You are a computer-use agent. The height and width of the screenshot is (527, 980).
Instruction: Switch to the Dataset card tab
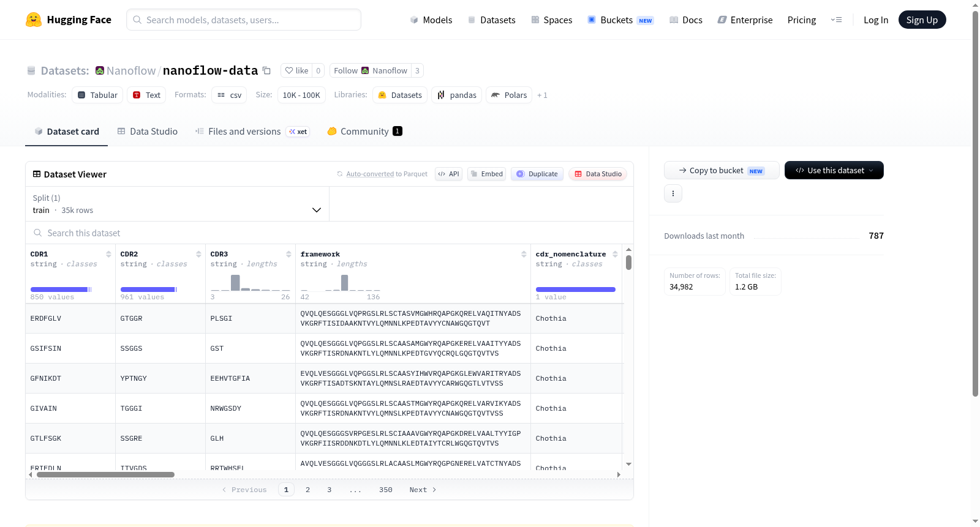tap(66, 132)
